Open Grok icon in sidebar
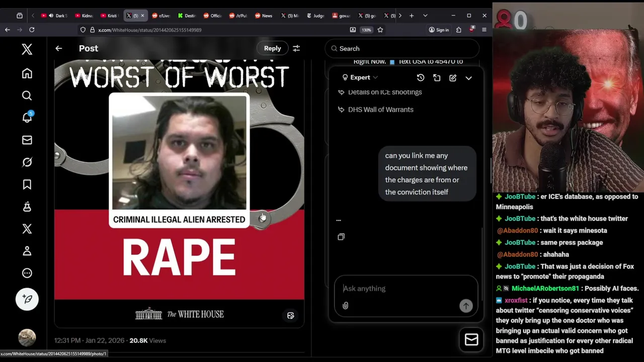Screen dimensions: 644x362 pyautogui.click(x=27, y=162)
